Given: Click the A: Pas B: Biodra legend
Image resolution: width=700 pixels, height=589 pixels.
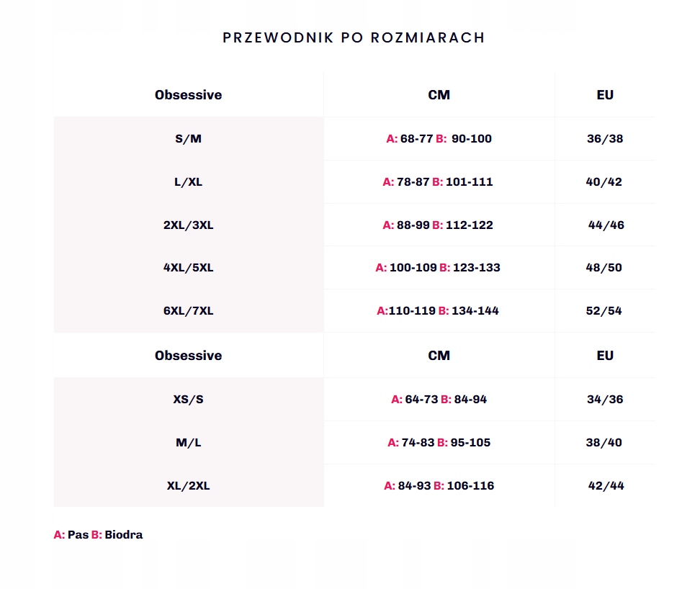Looking at the screenshot, I should pos(98,535).
